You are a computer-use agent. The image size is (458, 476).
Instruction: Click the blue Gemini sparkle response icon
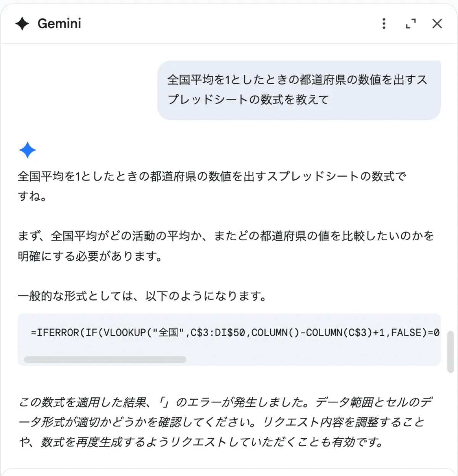click(x=27, y=150)
